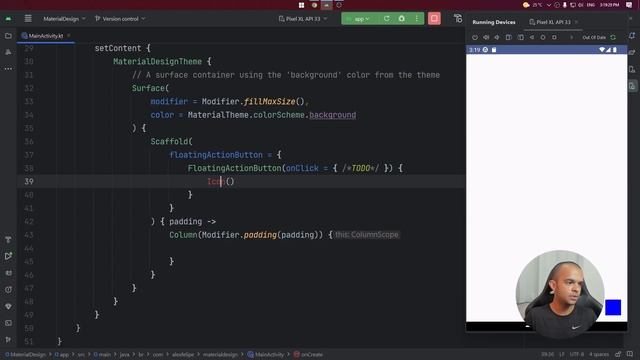Open the Notifications bell tool window

click(632, 36)
